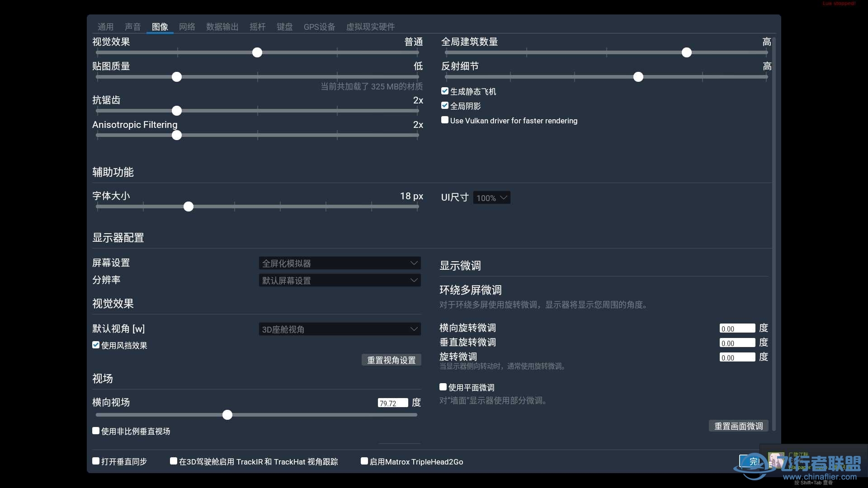Open the 分辨率 dropdown
Image resolution: width=868 pixels, height=488 pixels.
(x=340, y=280)
